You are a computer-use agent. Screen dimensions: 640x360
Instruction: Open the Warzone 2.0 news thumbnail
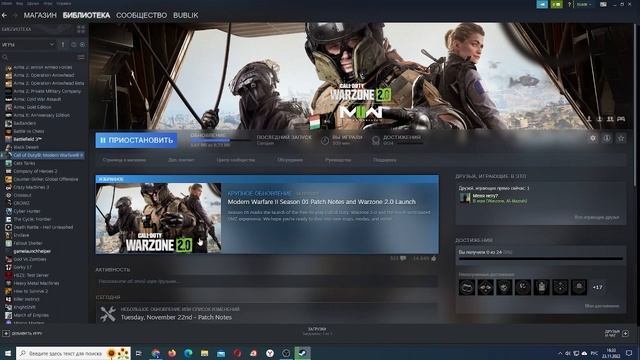tap(158, 218)
